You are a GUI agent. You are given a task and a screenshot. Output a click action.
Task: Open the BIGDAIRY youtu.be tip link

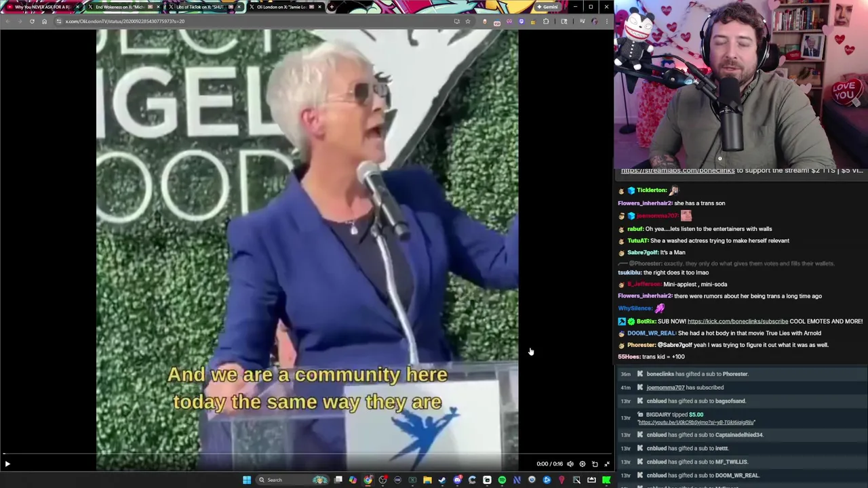pos(696,422)
